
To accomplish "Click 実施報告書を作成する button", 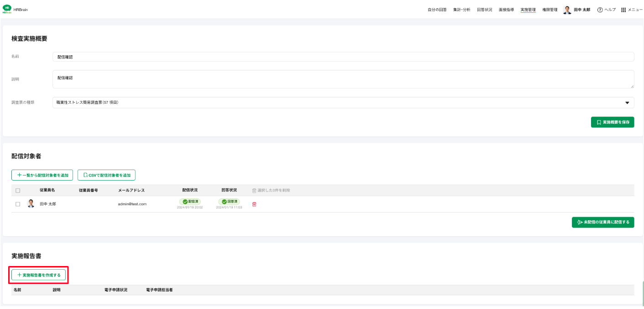I will [39, 275].
